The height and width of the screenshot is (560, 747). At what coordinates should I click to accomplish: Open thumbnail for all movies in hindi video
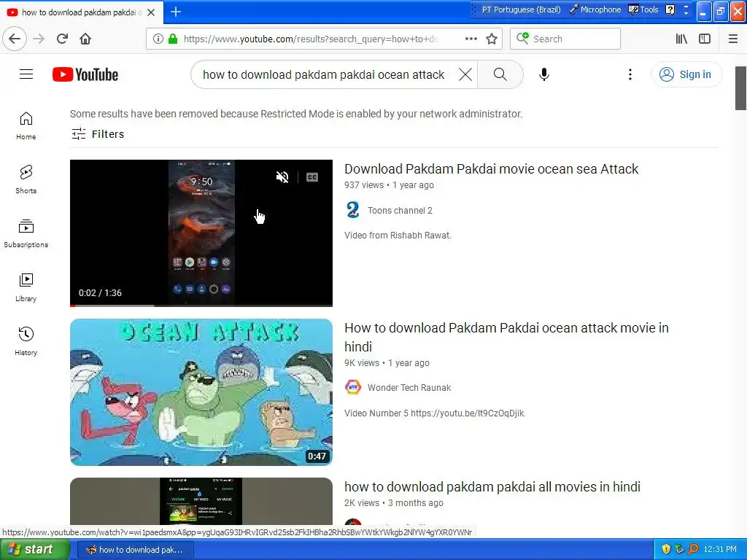pos(201,501)
